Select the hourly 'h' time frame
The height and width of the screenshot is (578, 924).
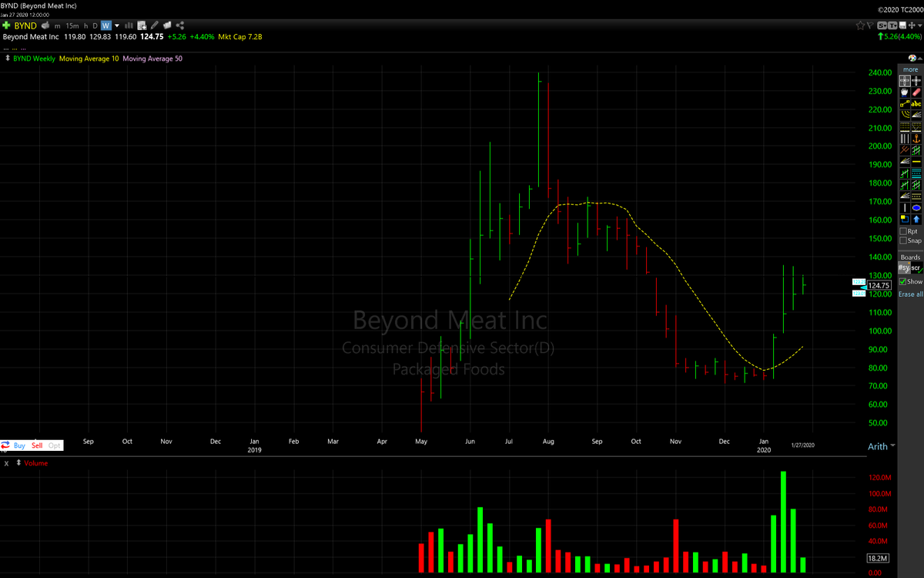click(85, 26)
